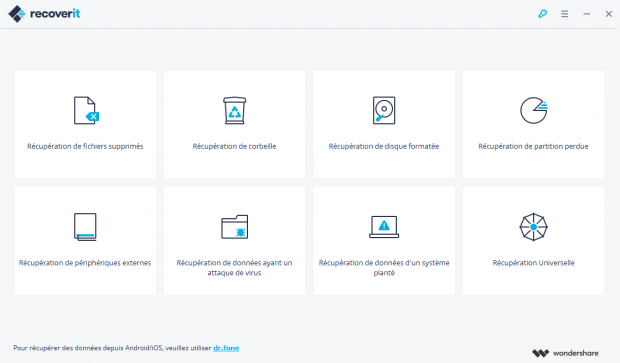This screenshot has width=620, height=363.
Task: Click the crashed laptop warning icon
Action: click(x=384, y=227)
